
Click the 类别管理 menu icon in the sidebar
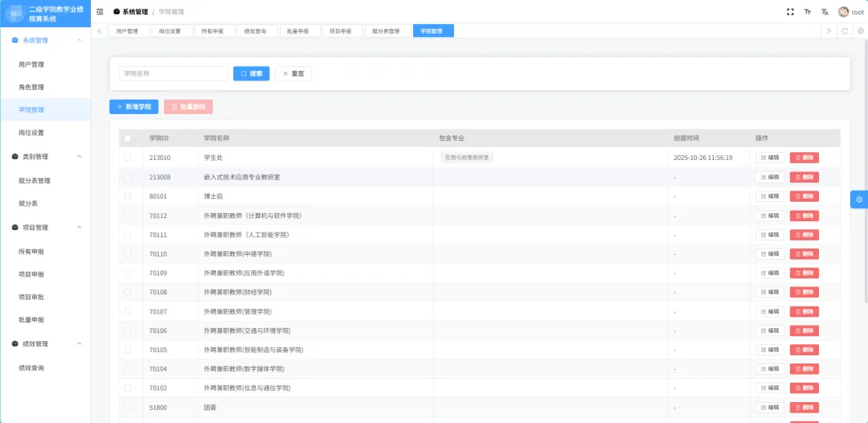pos(15,157)
